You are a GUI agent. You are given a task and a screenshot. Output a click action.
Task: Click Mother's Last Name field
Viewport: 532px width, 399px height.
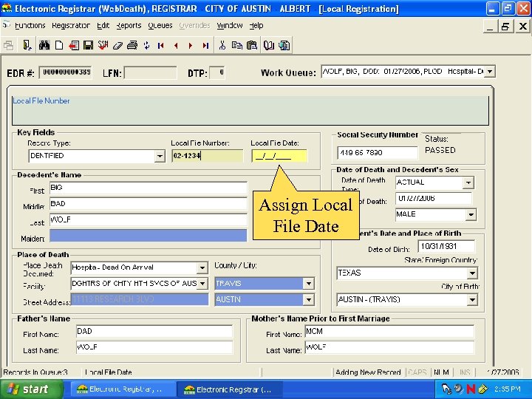389,347
